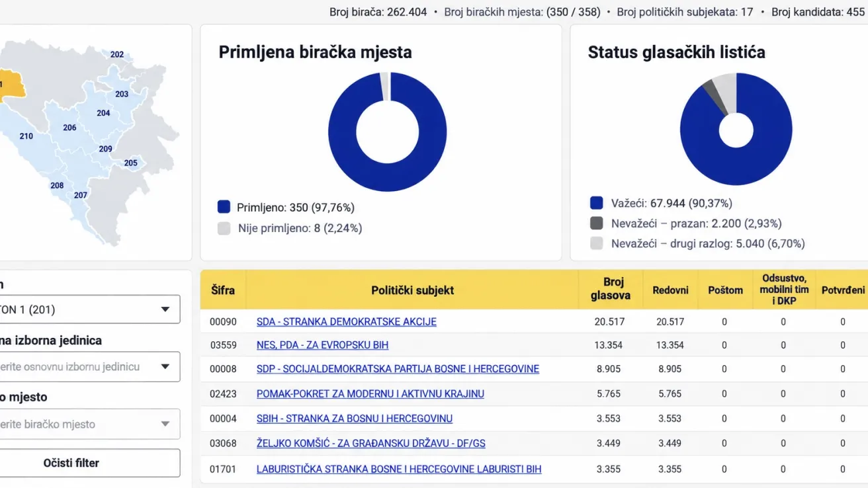The height and width of the screenshot is (488, 868).
Task: Click the Broj birača: 262.404 statistic
Action: 378,12
